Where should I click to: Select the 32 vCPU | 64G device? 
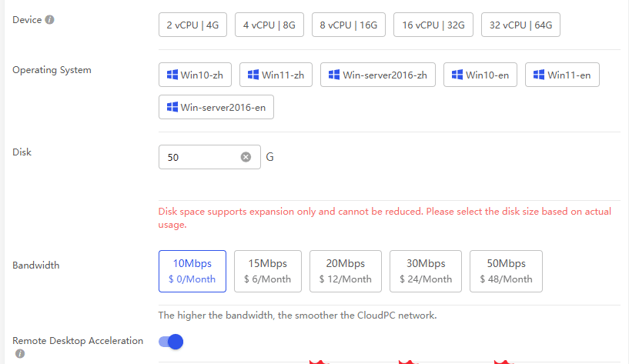point(520,25)
